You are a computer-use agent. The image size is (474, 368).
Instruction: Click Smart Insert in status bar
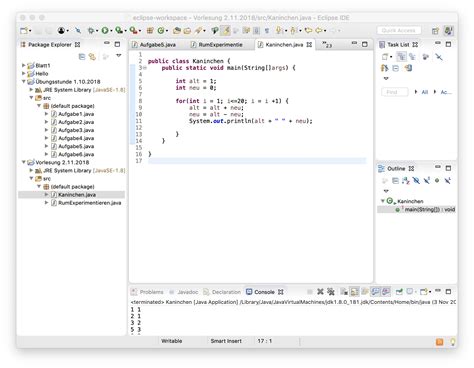(x=226, y=341)
